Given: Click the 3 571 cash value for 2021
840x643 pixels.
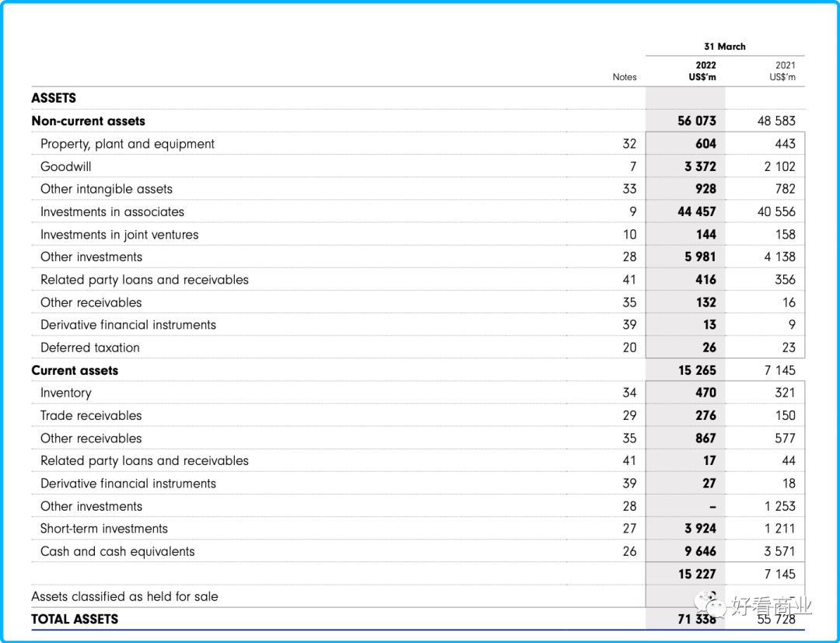Looking at the screenshot, I should pyautogui.click(x=780, y=551).
